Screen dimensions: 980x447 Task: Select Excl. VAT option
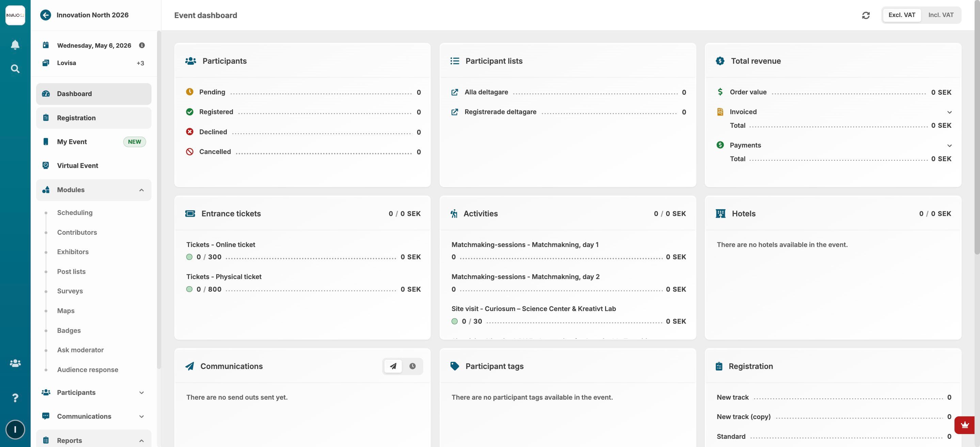(901, 15)
